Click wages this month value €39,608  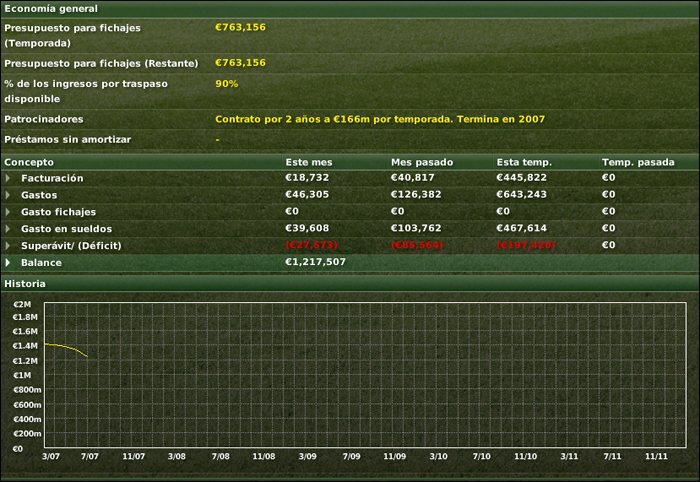(x=307, y=228)
